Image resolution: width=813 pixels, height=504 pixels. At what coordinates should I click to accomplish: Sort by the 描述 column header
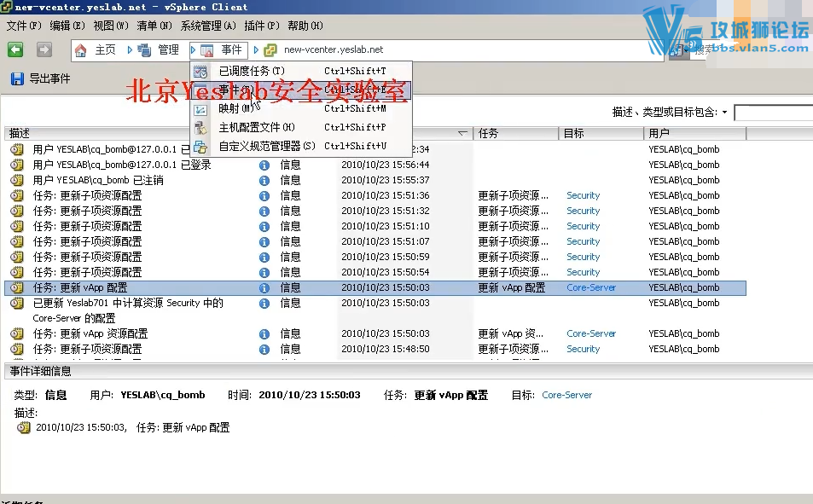point(20,133)
